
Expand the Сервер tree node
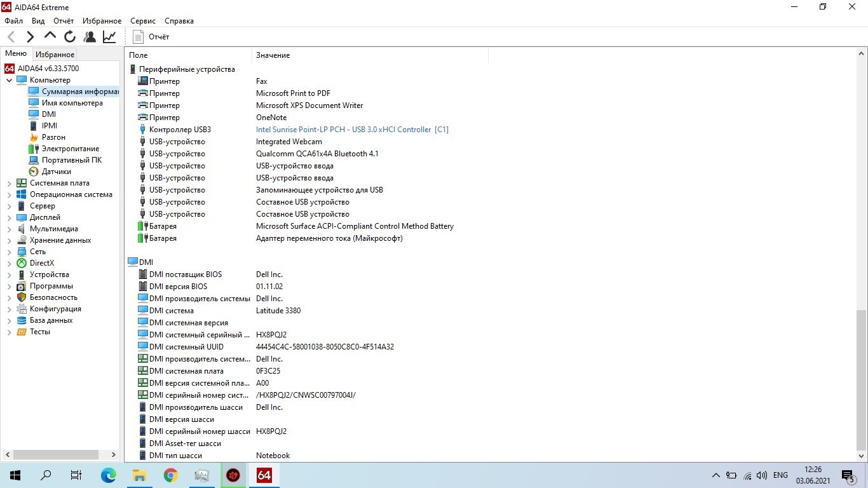click(9, 206)
